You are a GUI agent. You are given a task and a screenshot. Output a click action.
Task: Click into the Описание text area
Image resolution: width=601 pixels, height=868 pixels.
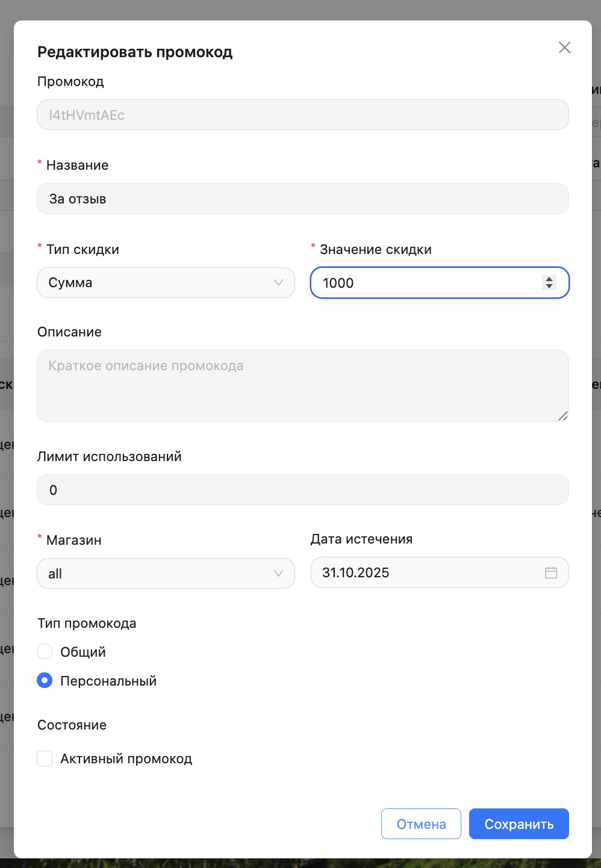click(302, 385)
